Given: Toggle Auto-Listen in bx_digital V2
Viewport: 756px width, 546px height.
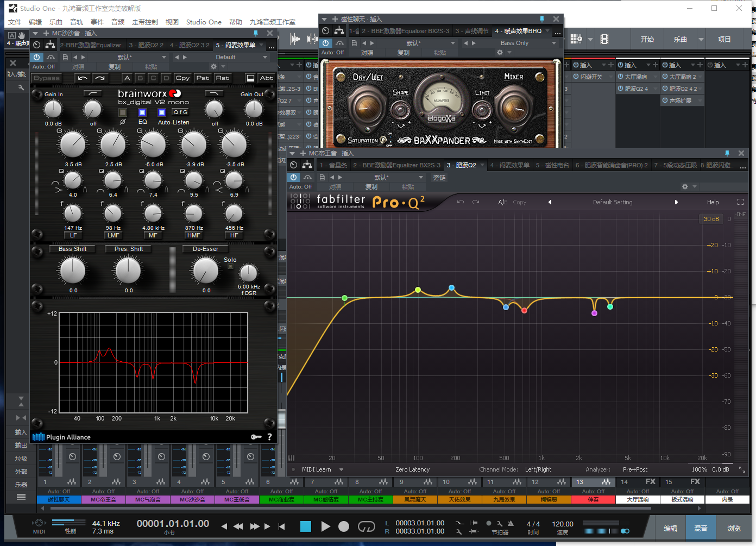Looking at the screenshot, I should point(162,112).
